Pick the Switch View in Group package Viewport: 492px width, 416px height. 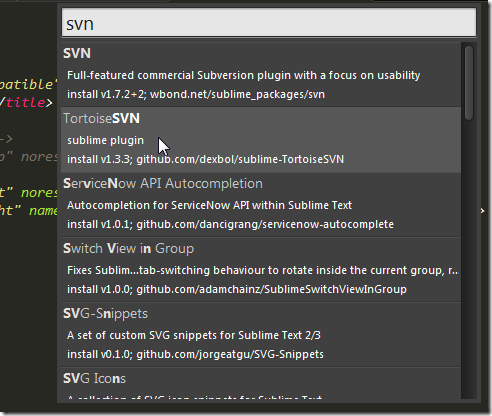261,270
